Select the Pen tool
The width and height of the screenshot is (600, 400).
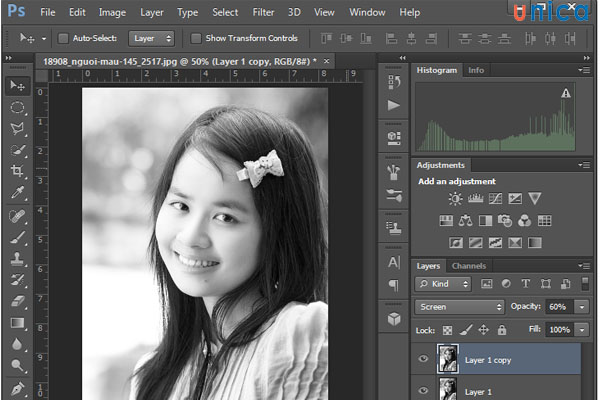(x=17, y=388)
